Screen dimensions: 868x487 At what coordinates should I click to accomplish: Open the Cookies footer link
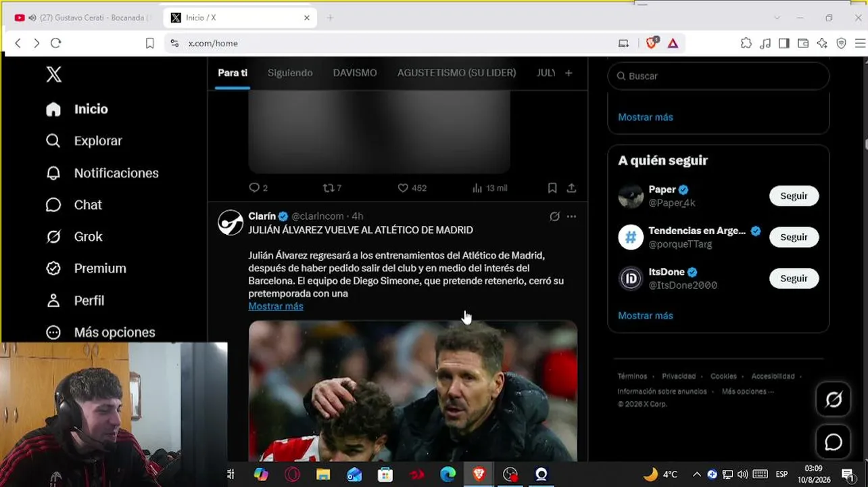(x=723, y=376)
